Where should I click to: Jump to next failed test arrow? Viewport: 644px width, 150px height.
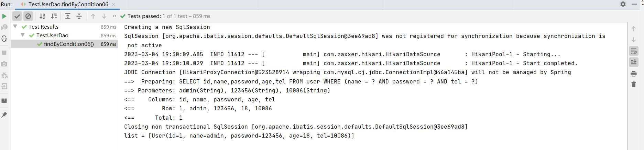pos(104,16)
